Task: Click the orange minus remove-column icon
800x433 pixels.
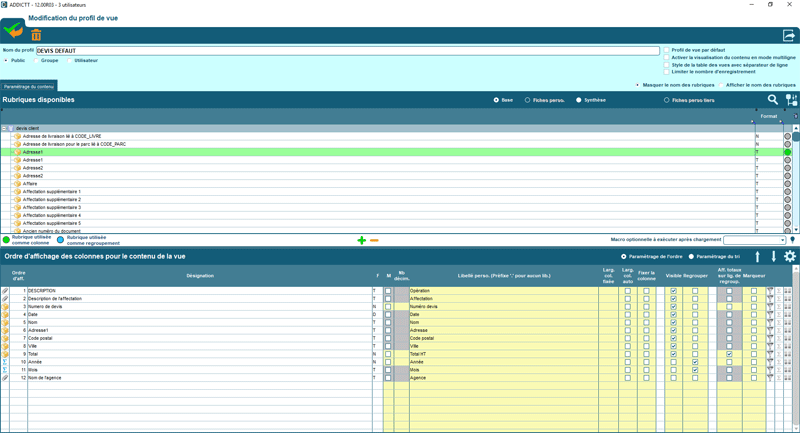Action: coord(374,240)
